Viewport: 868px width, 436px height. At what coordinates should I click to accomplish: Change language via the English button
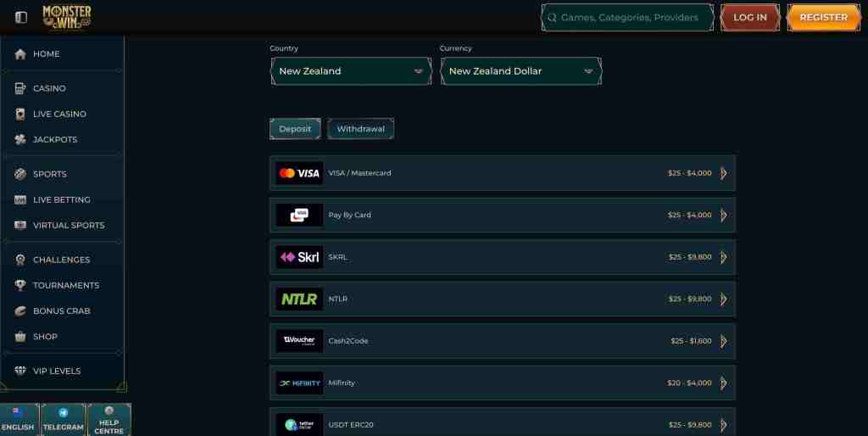pos(18,419)
